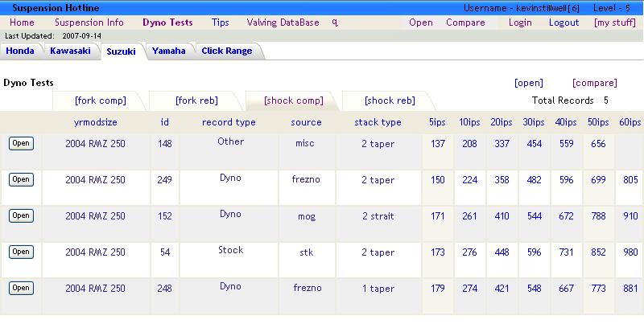Go to the Tips menu item
Image resolution: width=644 pixels, height=328 pixels.
pyautogui.click(x=220, y=23)
